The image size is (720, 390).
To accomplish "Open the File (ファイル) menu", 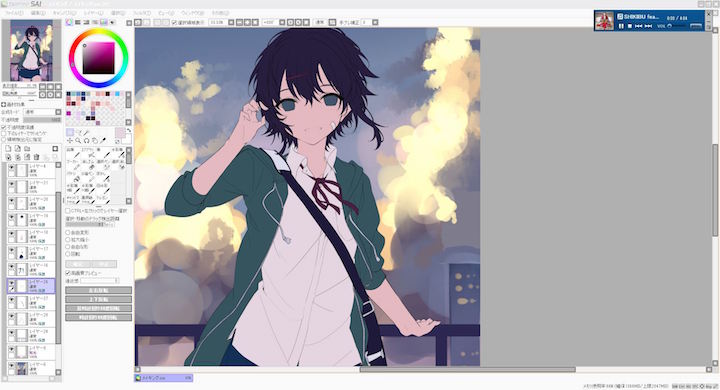I will pos(15,13).
